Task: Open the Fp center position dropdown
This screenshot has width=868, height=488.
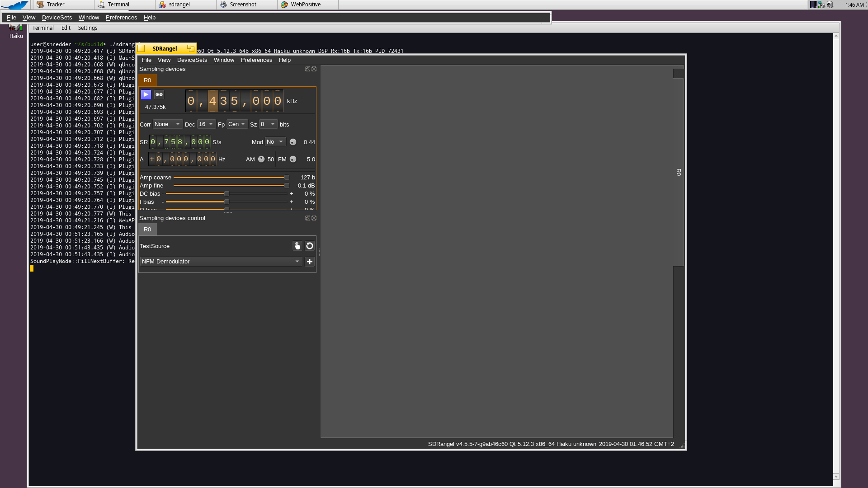Action: (x=237, y=124)
